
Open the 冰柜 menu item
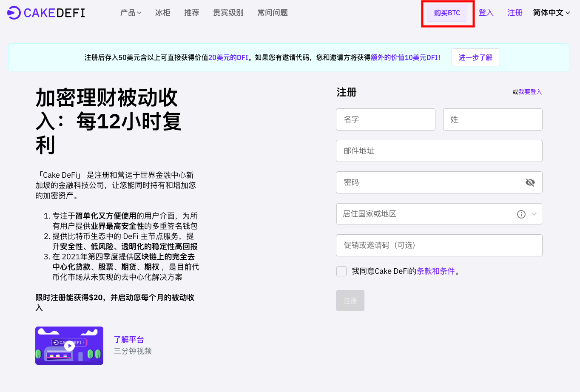(162, 13)
